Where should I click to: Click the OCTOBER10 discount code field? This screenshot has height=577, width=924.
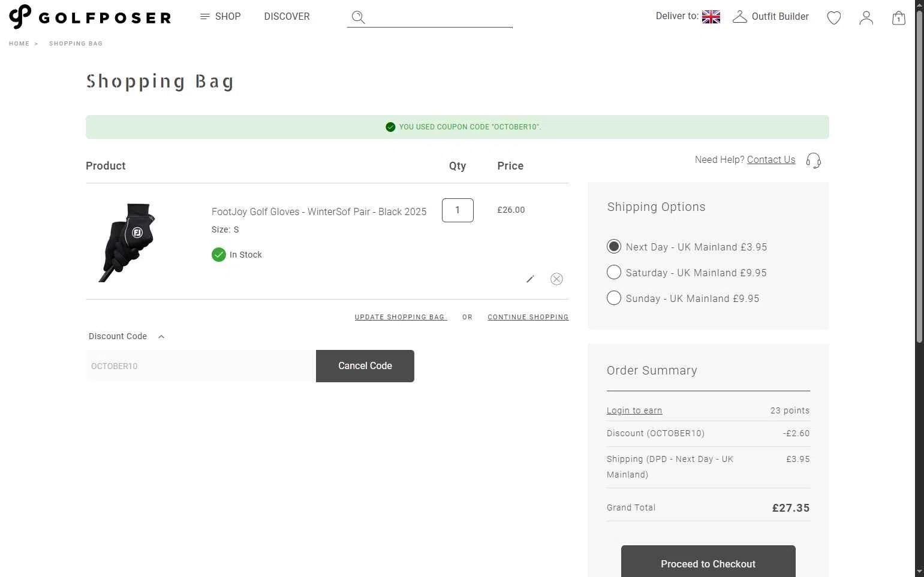pos(201,366)
